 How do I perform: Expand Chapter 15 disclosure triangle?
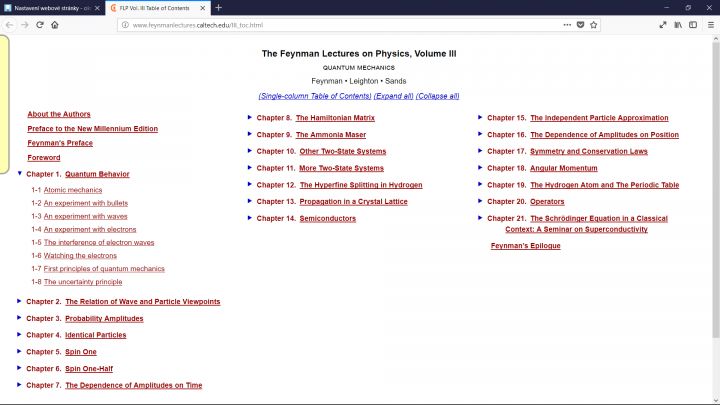click(x=480, y=117)
